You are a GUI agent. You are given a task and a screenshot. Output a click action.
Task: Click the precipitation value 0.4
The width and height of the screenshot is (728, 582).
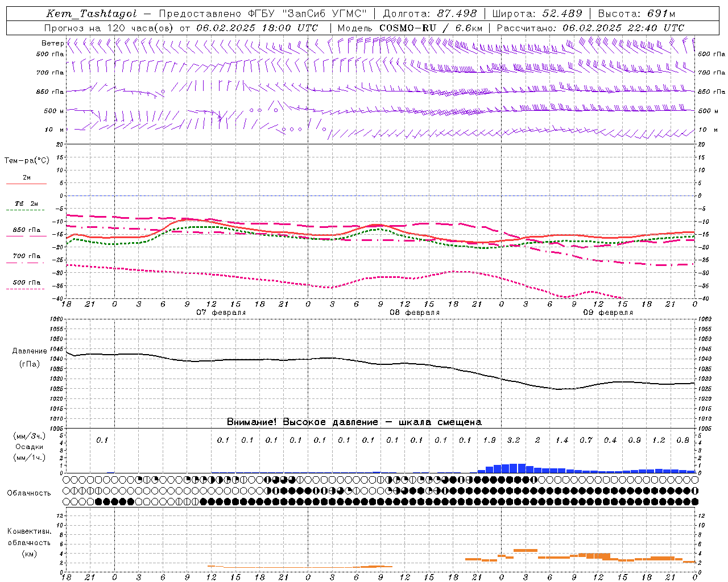click(x=610, y=440)
